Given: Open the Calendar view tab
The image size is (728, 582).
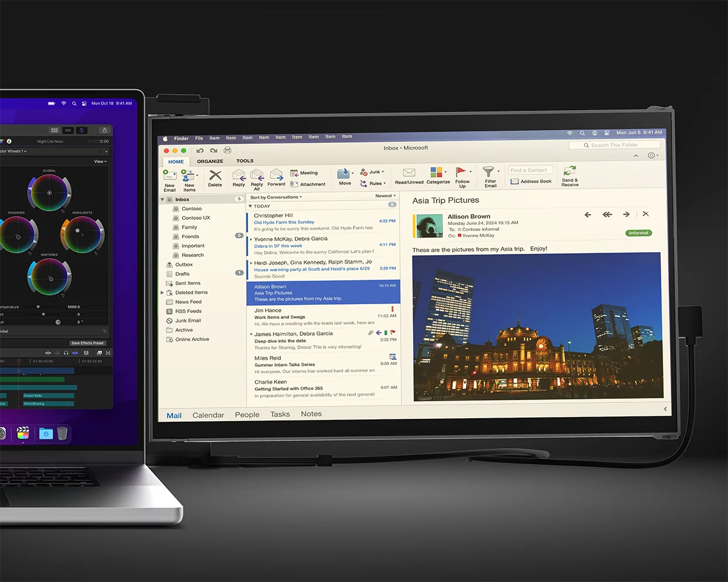Looking at the screenshot, I should pyautogui.click(x=208, y=415).
